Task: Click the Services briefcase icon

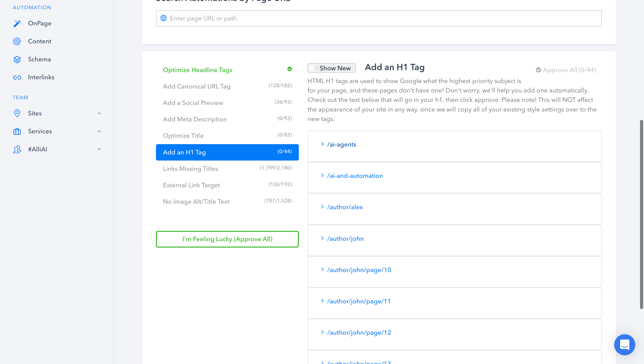Action: point(17,131)
